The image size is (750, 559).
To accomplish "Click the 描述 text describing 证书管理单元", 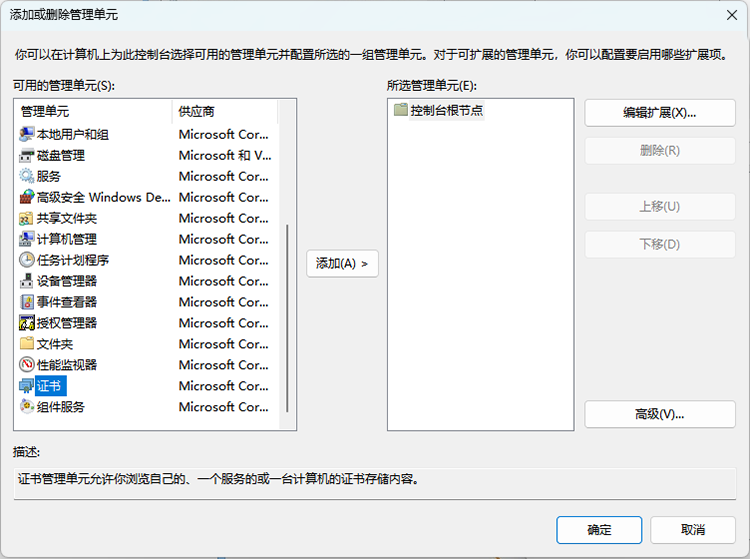I will click(219, 479).
